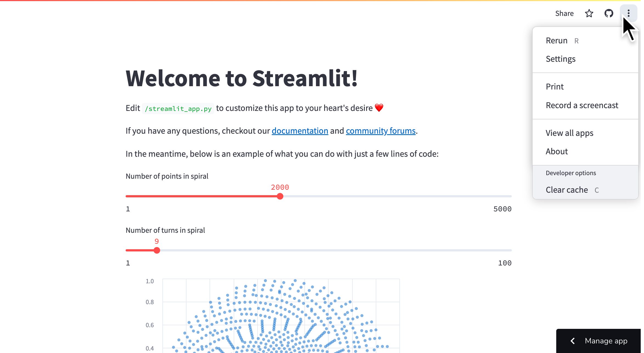This screenshot has width=644, height=353.
Task: Click the documentation hyperlink
Action: coord(300,131)
